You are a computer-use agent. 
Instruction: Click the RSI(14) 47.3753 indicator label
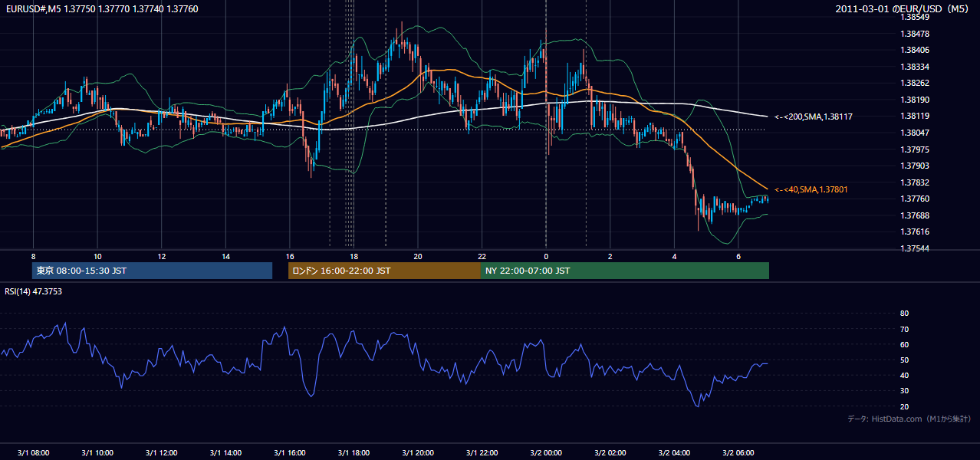click(x=34, y=291)
